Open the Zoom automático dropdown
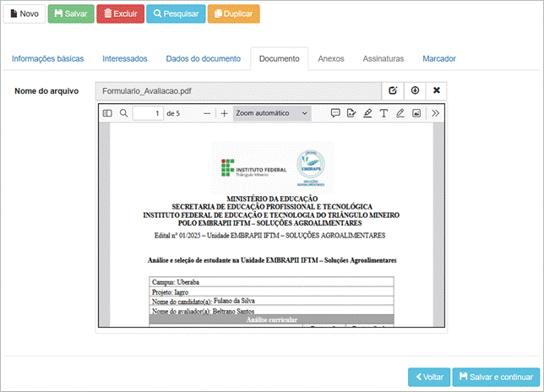Screen dimensions: 544x392 click(272, 113)
